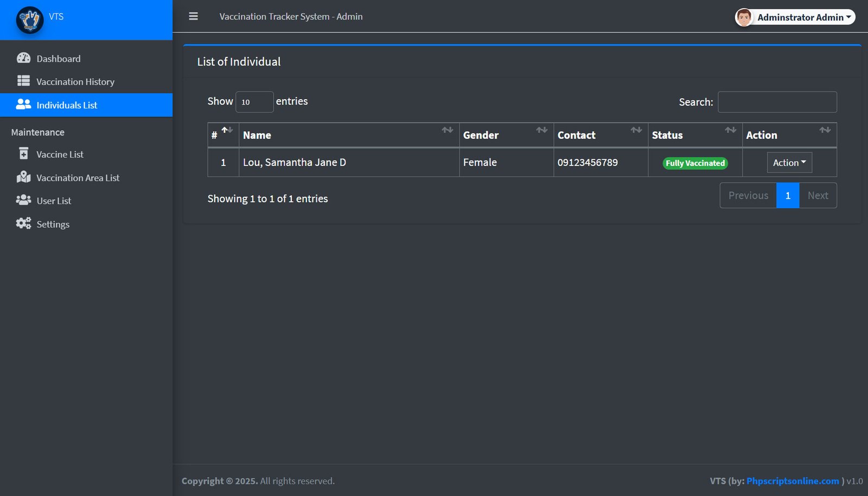The height and width of the screenshot is (496, 868).
Task: Sort by Status column arrows
Action: (731, 130)
